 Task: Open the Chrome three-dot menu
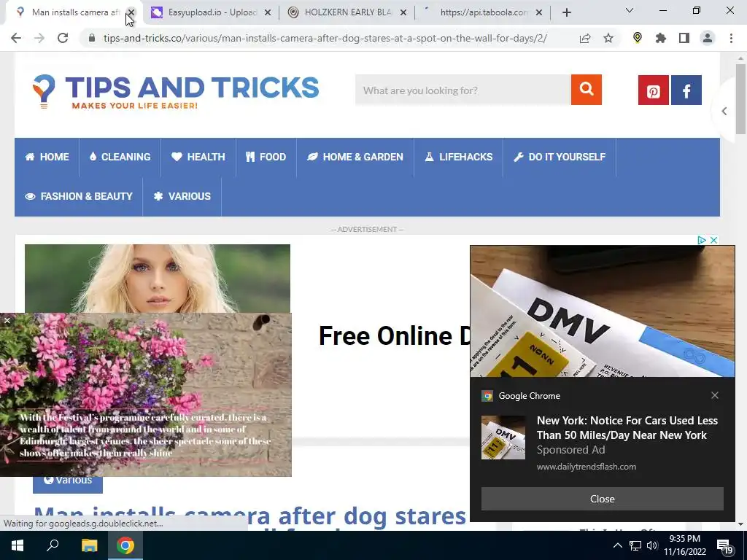[x=731, y=38]
